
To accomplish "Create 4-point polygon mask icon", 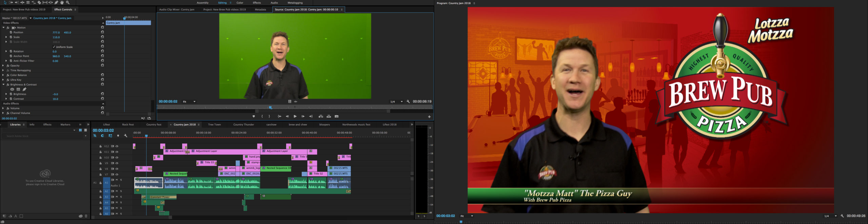I will [18, 89].
